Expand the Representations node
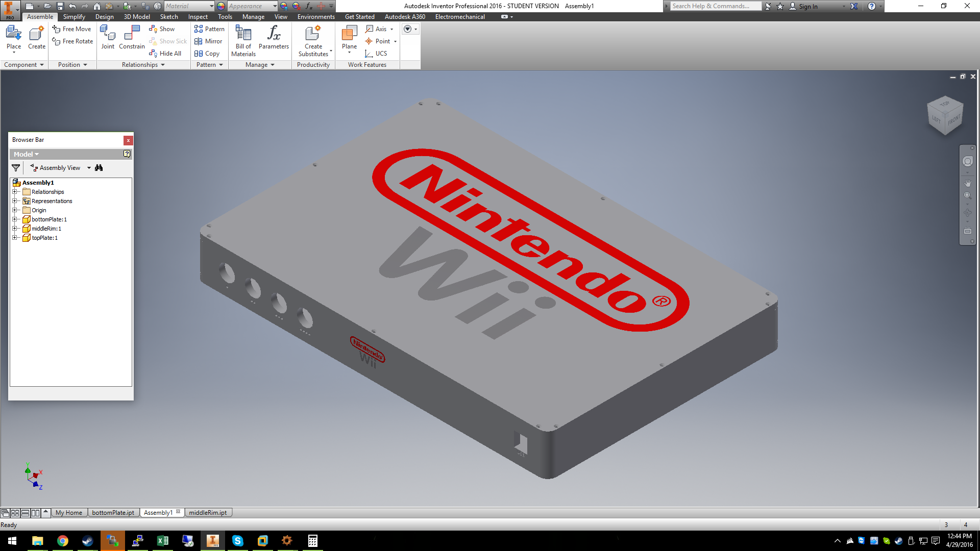 point(15,201)
